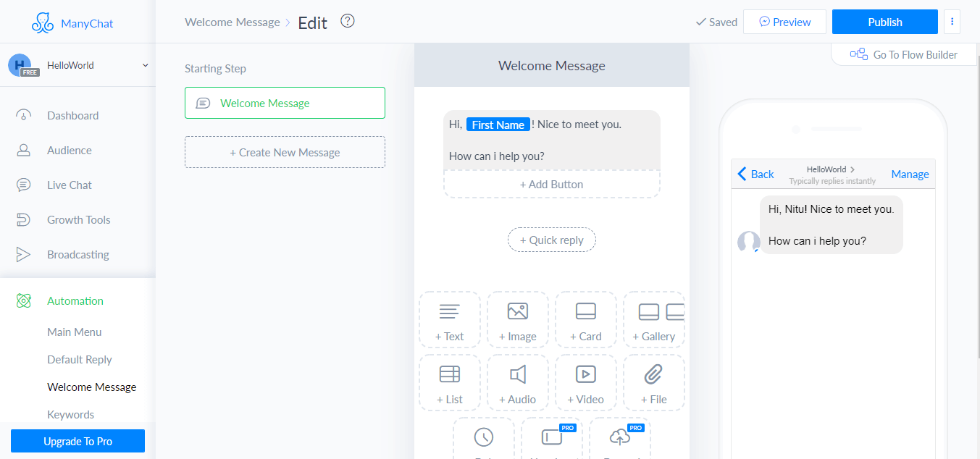Open Dashboard in the sidebar
This screenshot has width=980, height=459.
click(72, 116)
